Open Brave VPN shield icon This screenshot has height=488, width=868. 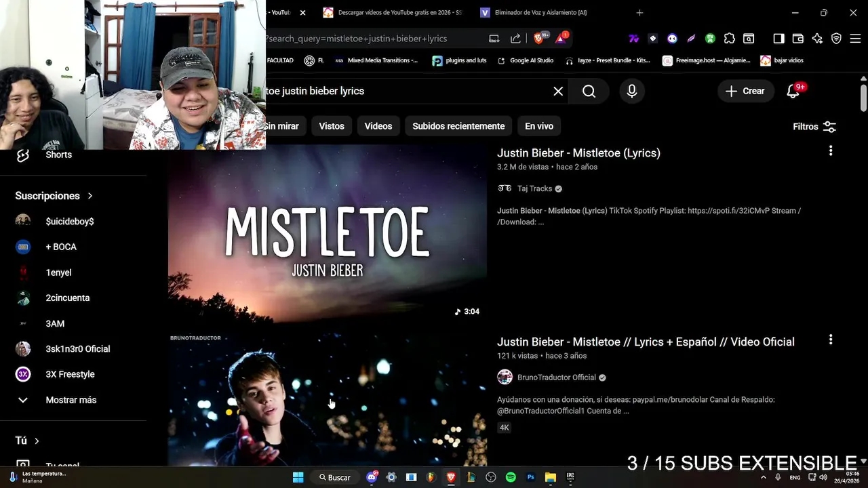[836, 39]
